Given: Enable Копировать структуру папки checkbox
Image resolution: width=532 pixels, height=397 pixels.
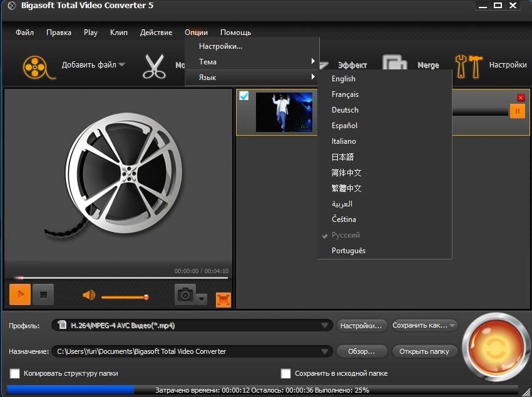Looking at the screenshot, I should [14, 373].
